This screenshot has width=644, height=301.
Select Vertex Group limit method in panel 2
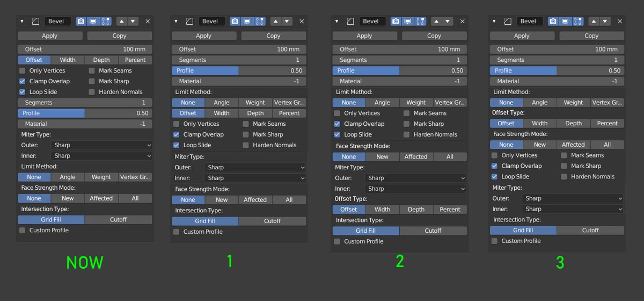(450, 103)
